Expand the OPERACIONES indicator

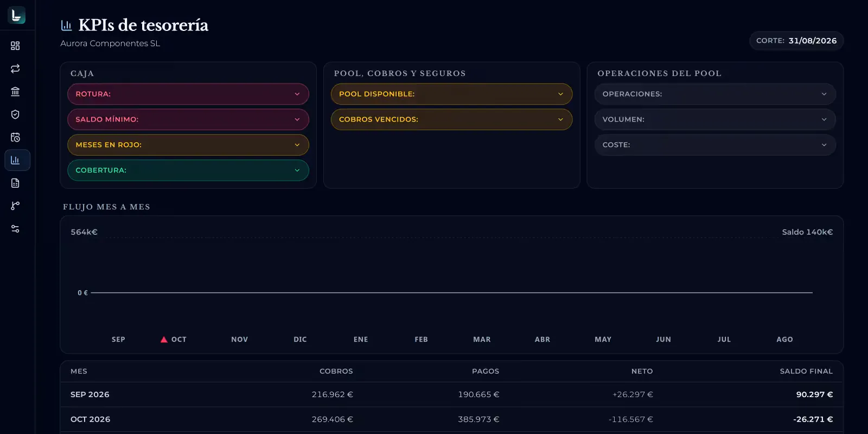pyautogui.click(x=715, y=94)
